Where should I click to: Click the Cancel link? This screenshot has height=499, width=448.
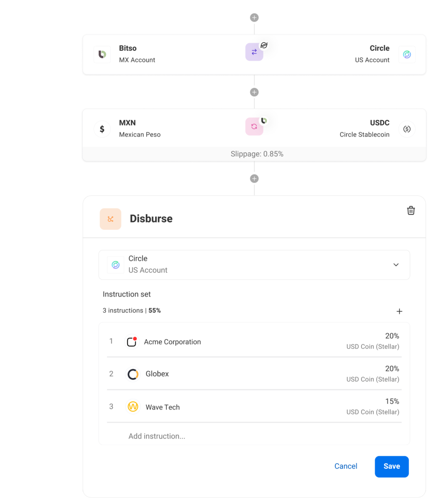346,466
